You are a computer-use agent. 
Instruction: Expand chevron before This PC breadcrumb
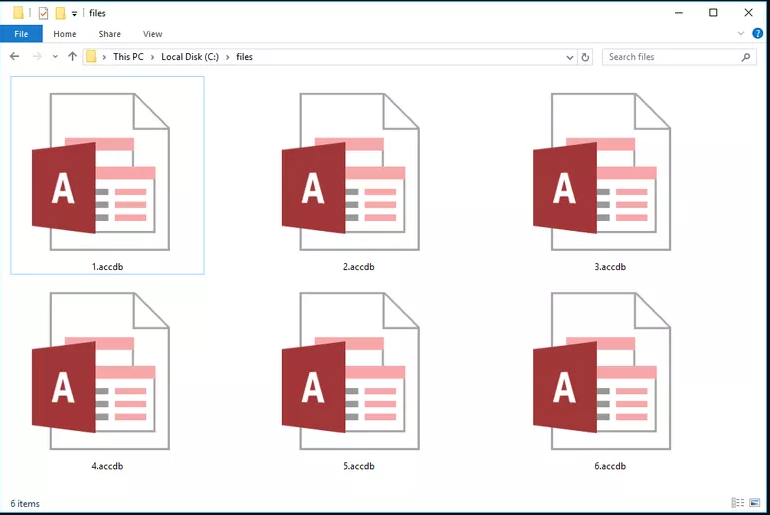pyautogui.click(x=104, y=57)
